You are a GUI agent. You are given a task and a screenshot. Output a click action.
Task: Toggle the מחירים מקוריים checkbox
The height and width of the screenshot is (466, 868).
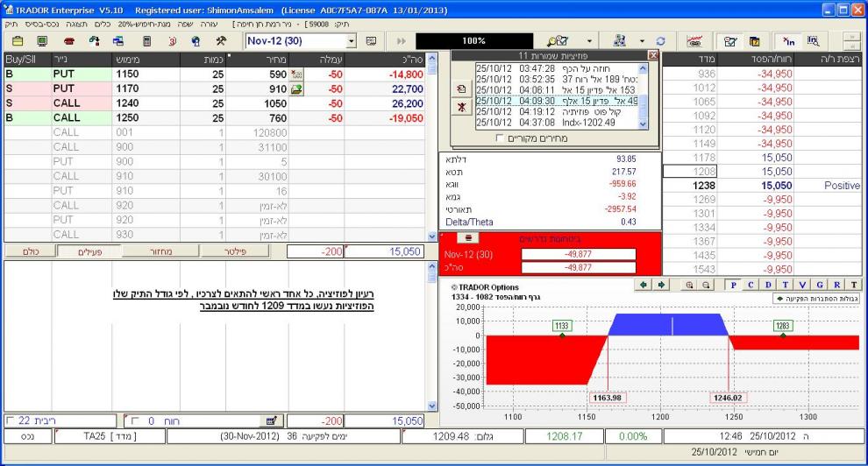(500, 138)
